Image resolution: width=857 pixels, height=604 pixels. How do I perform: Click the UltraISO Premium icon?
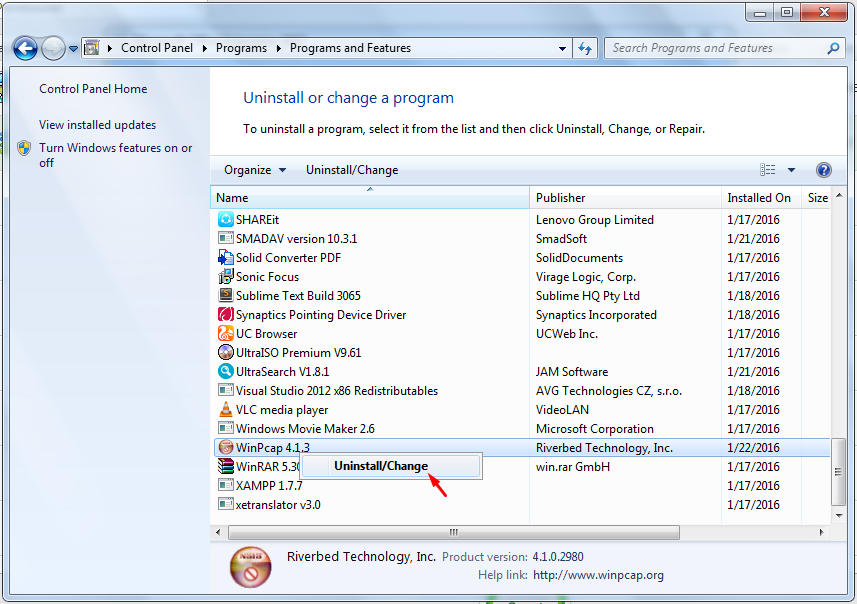pyautogui.click(x=226, y=352)
